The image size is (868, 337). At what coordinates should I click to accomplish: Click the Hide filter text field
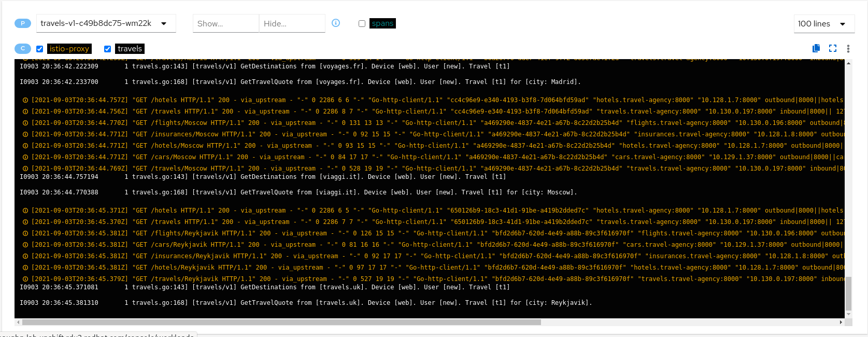[x=292, y=23]
